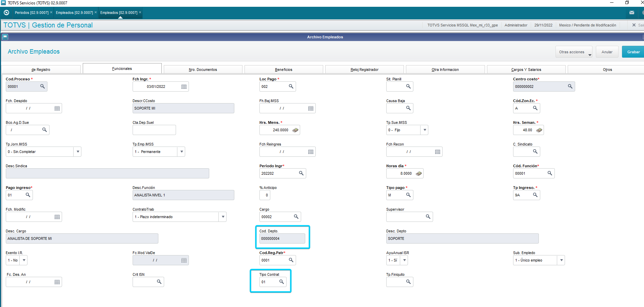
Task: Click the Cta.Dep.Suel input field
Action: 154,130
